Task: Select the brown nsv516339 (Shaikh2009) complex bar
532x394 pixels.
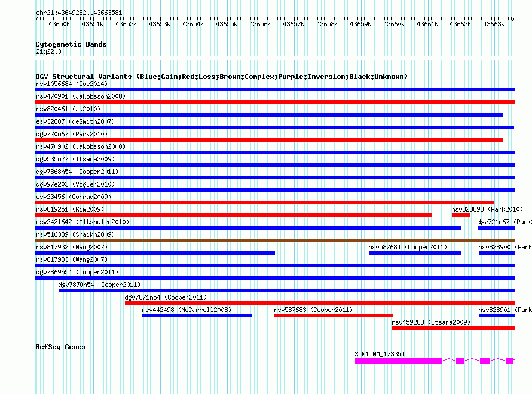Action: click(x=275, y=240)
